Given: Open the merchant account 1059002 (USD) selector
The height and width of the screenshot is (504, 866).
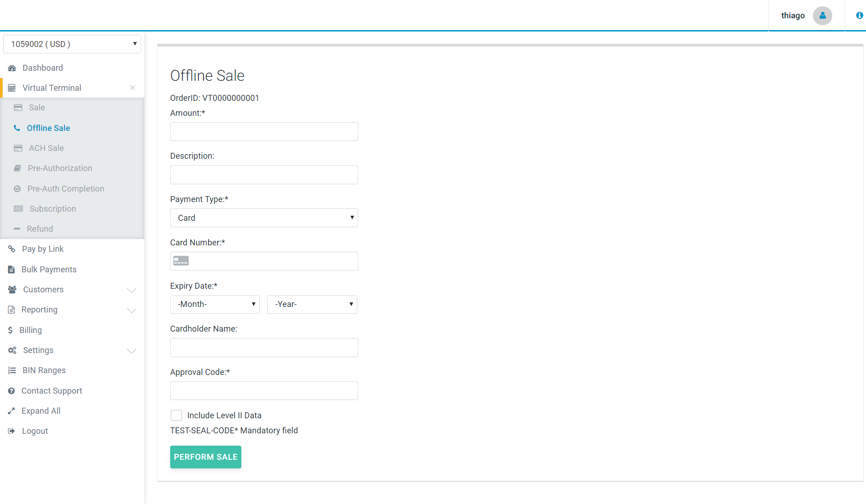Looking at the screenshot, I should [x=72, y=44].
